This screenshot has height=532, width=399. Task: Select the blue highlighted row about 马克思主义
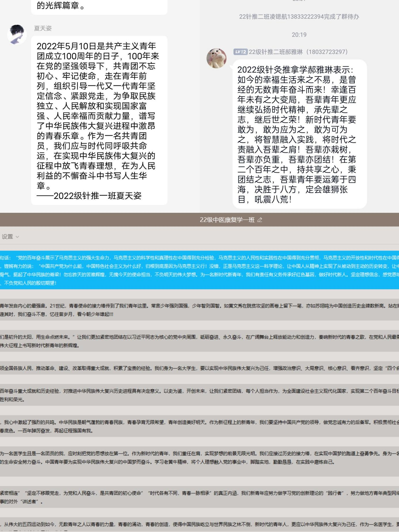(199, 270)
